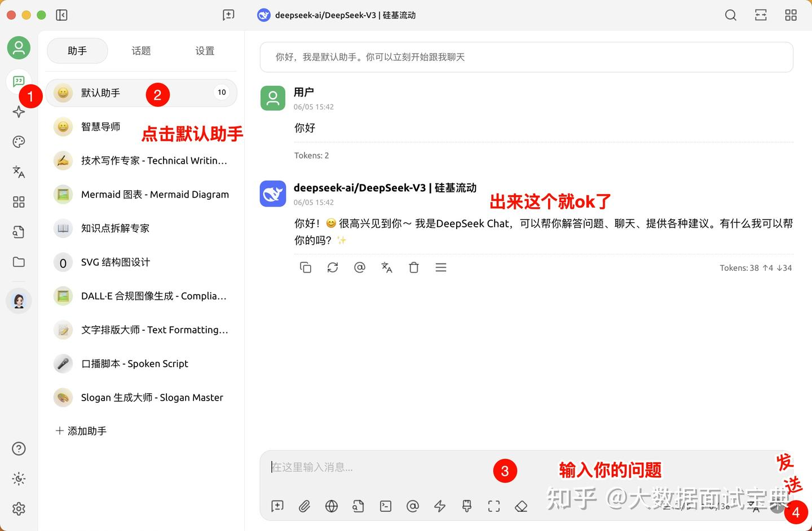Click the green avatar of the 用户 message

pyautogui.click(x=273, y=98)
